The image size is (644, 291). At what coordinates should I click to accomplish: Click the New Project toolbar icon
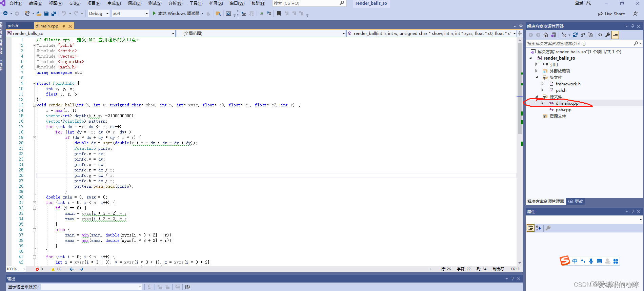pos(27,14)
